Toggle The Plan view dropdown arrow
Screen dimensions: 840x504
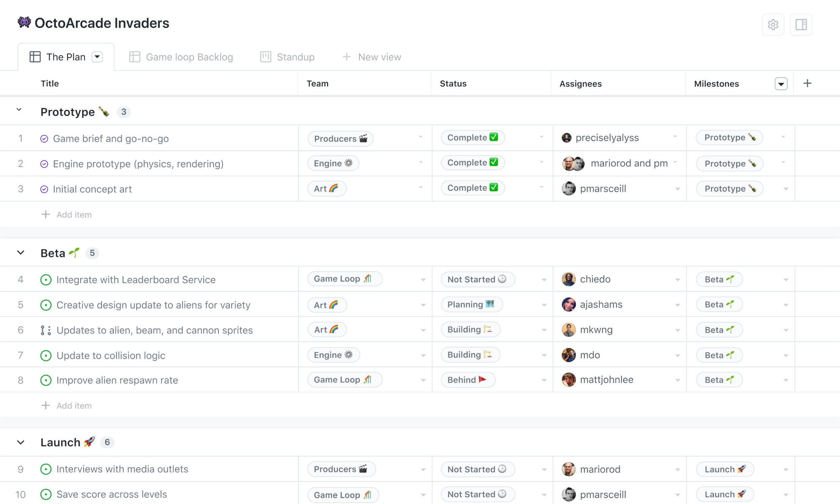pyautogui.click(x=98, y=56)
